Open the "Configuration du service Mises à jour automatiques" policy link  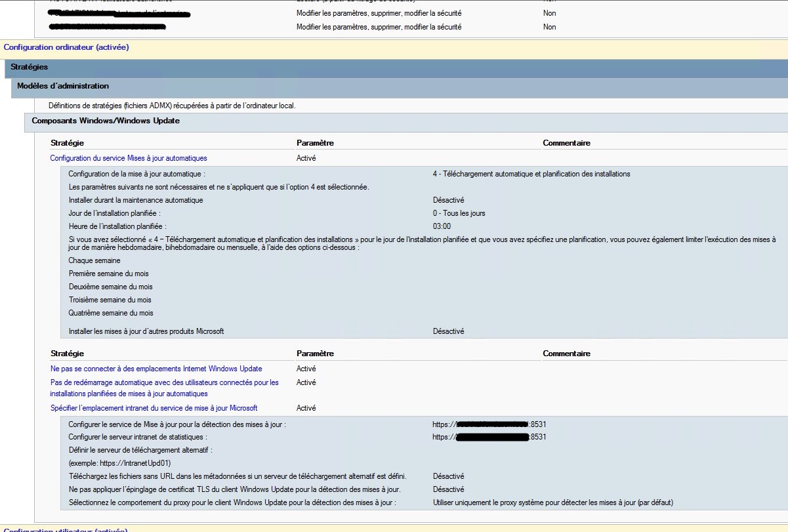129,157
